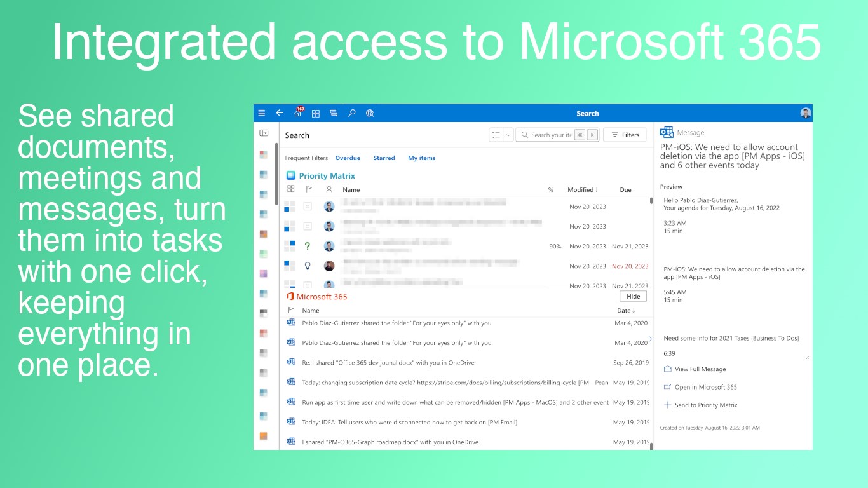Sort Microsoft 365 list by Name
The image size is (868, 488).
(311, 311)
